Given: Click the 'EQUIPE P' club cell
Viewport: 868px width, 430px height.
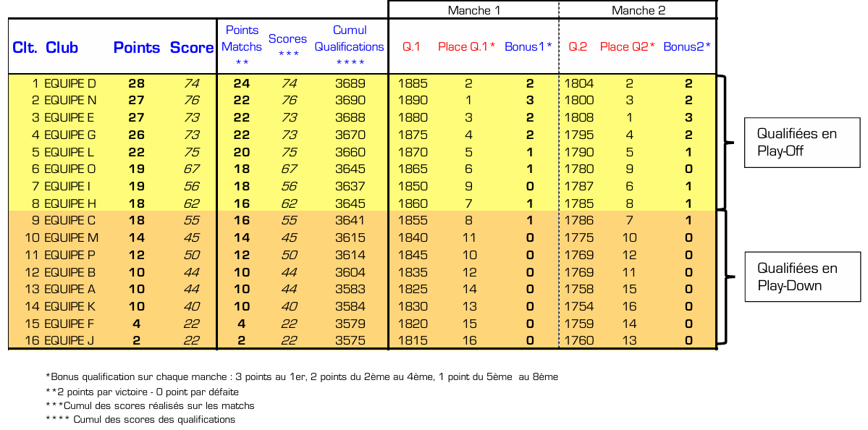Looking at the screenshot, I should 70,255.
